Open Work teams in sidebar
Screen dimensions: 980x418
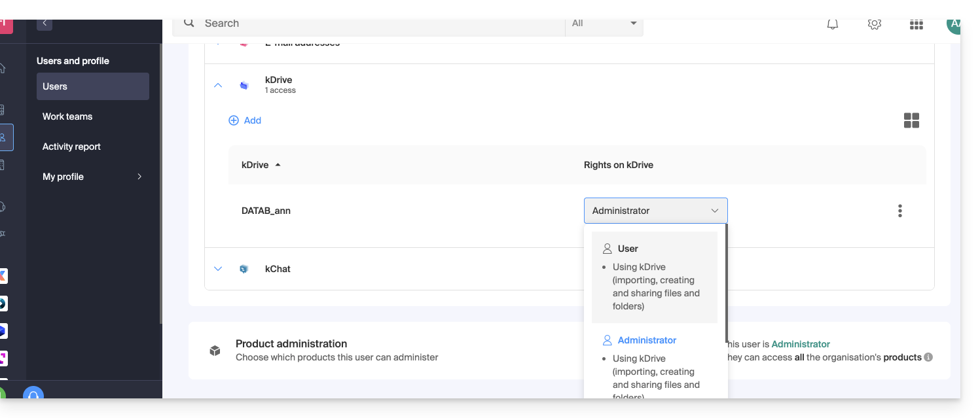point(67,116)
